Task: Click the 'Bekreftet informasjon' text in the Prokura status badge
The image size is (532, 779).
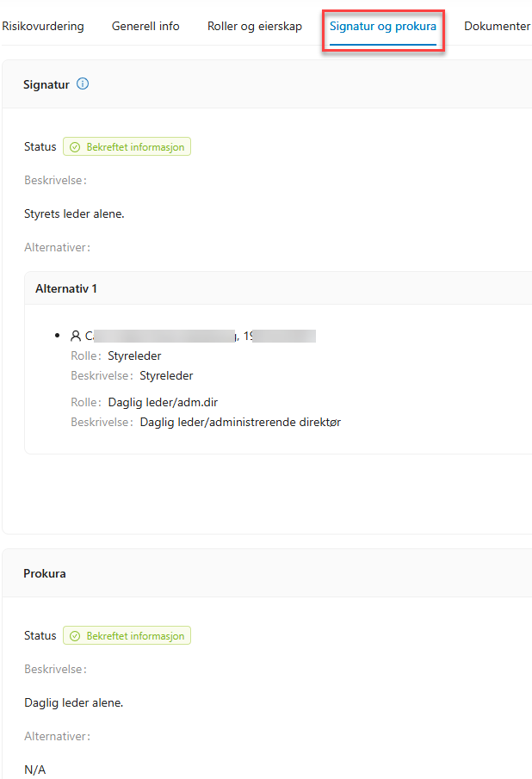Action: click(135, 636)
